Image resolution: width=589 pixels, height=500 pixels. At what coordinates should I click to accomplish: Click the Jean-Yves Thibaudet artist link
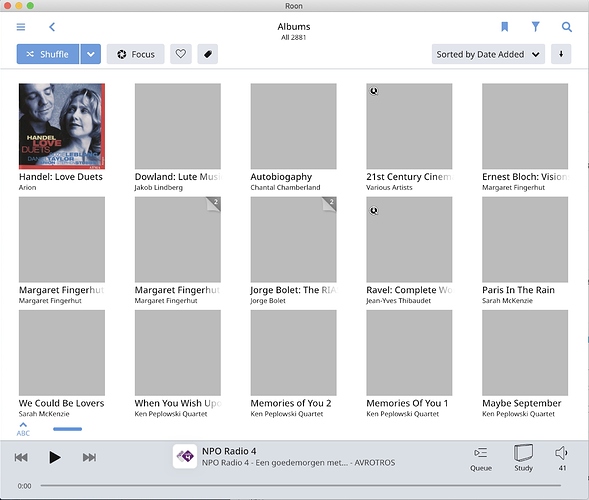pos(398,301)
